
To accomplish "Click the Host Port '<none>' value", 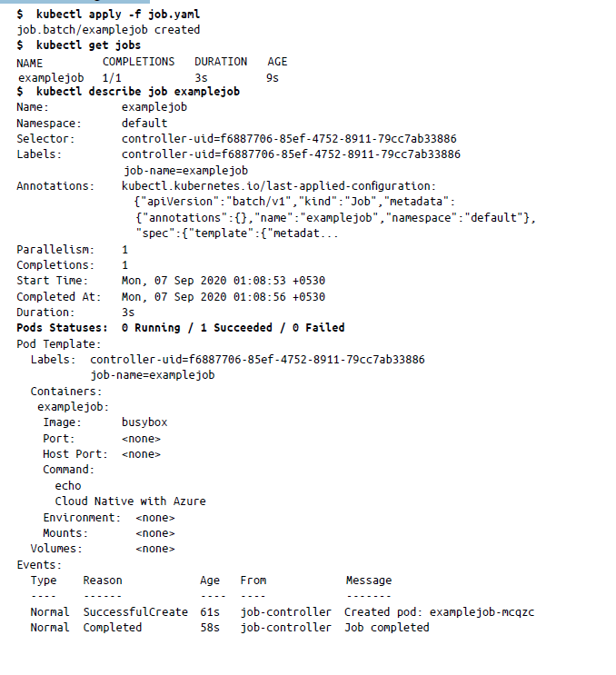I will click(141, 454).
